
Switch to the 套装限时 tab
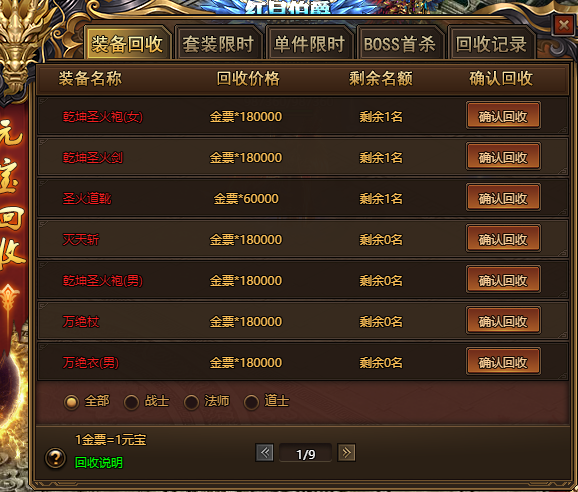pos(218,43)
